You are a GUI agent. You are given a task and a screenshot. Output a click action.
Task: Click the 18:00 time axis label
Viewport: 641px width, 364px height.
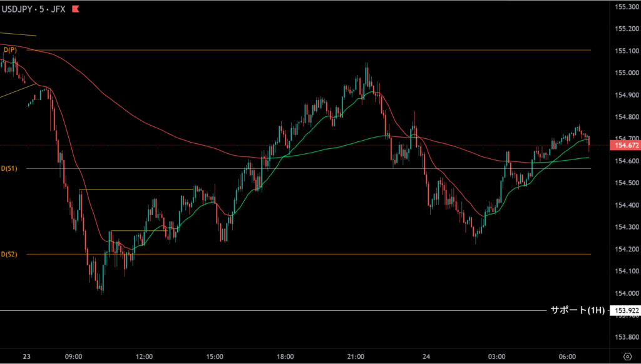(x=285, y=356)
